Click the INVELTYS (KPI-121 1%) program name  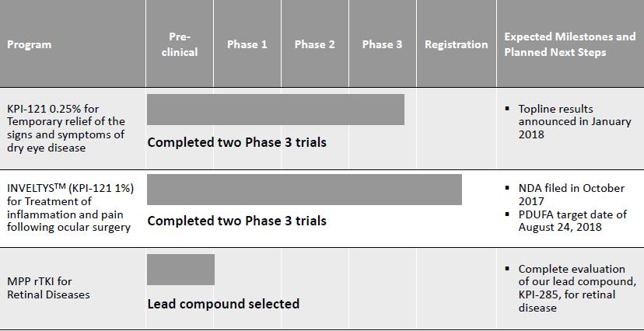coord(69,207)
